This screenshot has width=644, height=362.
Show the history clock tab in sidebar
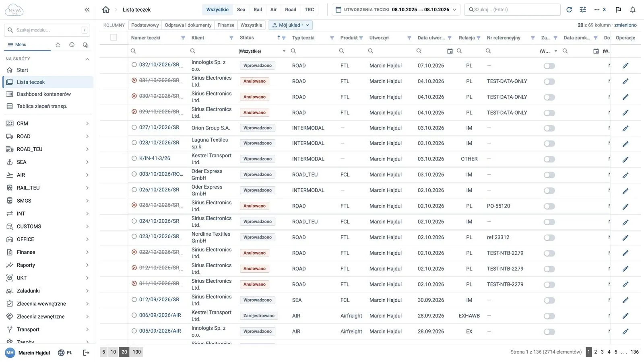[72, 45]
